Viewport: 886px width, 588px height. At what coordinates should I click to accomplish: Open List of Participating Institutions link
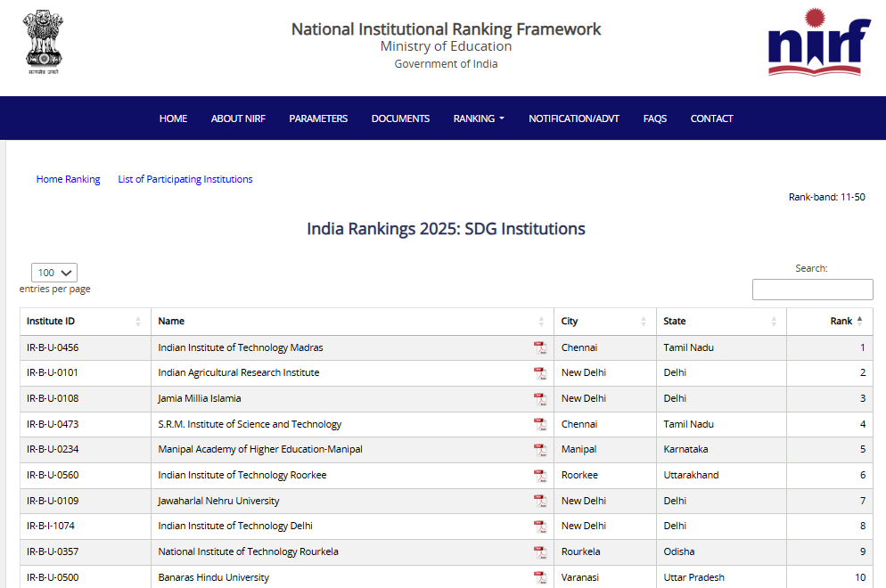(185, 179)
